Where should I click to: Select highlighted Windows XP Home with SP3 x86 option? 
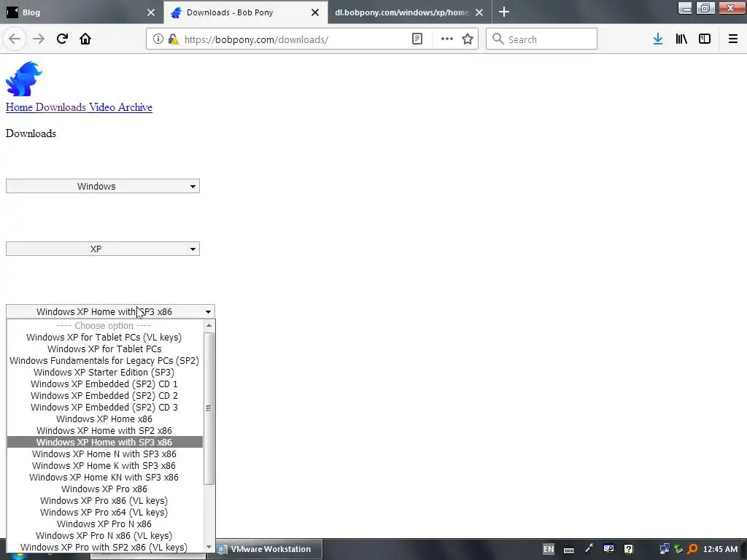[x=104, y=443]
